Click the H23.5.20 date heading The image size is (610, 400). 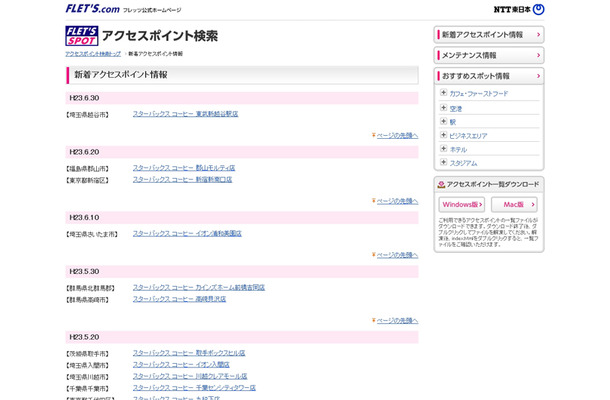pyautogui.click(x=84, y=337)
